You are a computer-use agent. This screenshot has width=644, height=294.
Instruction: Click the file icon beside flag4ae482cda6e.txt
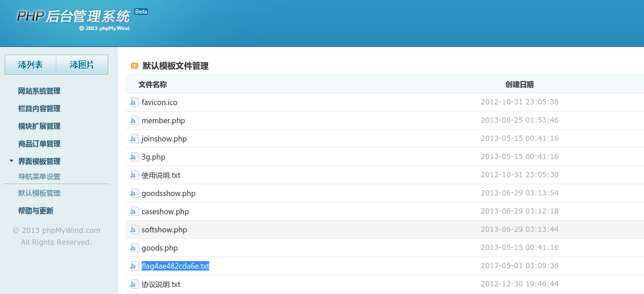pos(134,266)
